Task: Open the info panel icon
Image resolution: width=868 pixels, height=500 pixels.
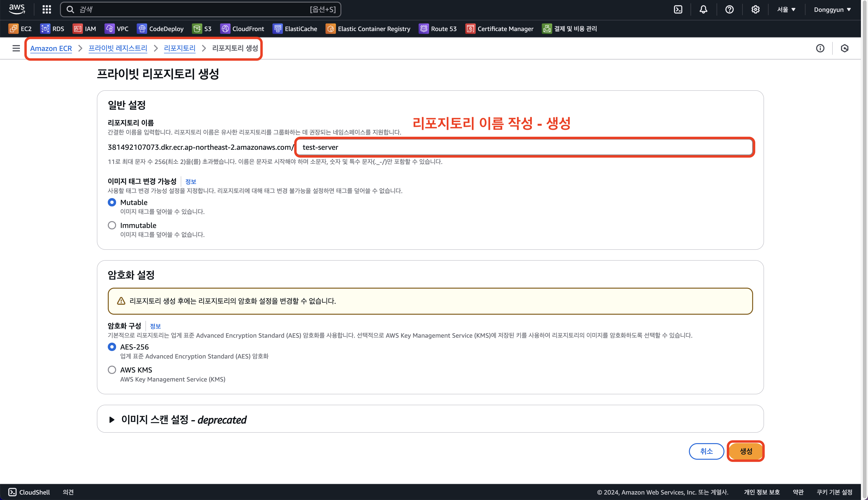Action: coord(820,48)
